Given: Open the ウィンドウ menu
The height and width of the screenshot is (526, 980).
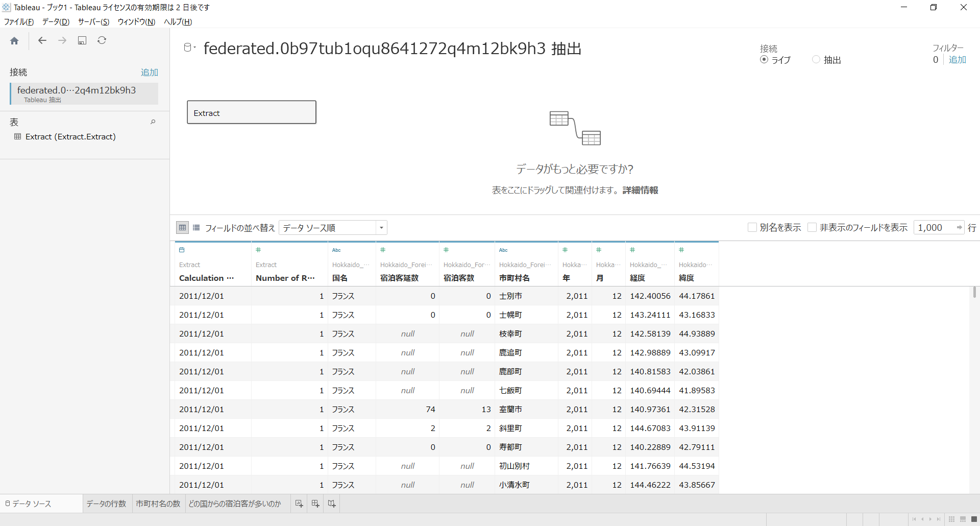Looking at the screenshot, I should [x=136, y=22].
